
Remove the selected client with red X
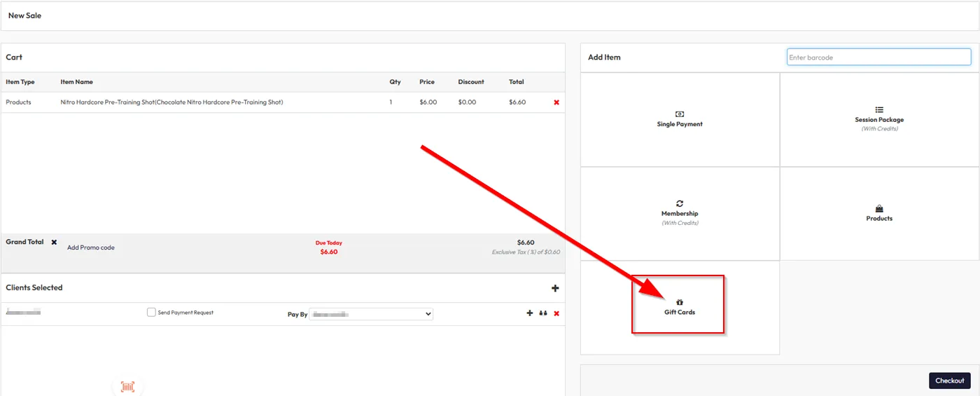click(x=556, y=313)
